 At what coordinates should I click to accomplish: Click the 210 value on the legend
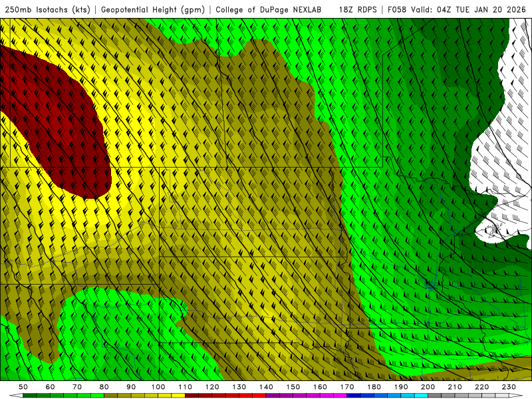[455, 387]
